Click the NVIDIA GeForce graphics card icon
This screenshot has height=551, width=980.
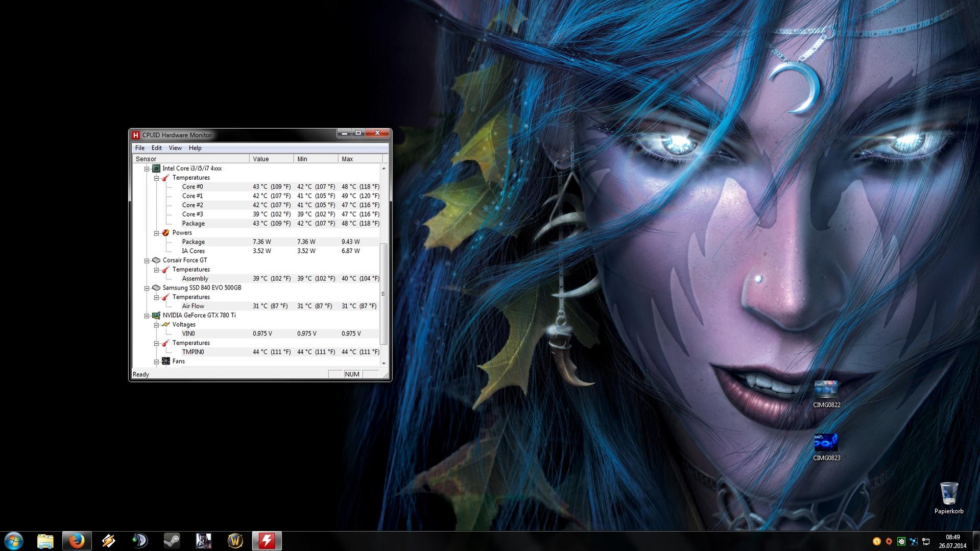pyautogui.click(x=156, y=316)
